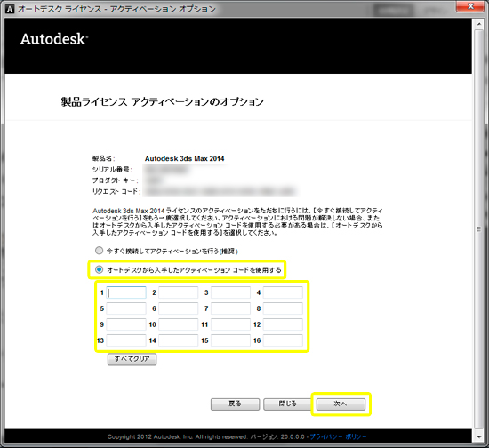Click the vertical scrollbar thumb
The height and width of the screenshot is (448, 489).
tap(479, 229)
